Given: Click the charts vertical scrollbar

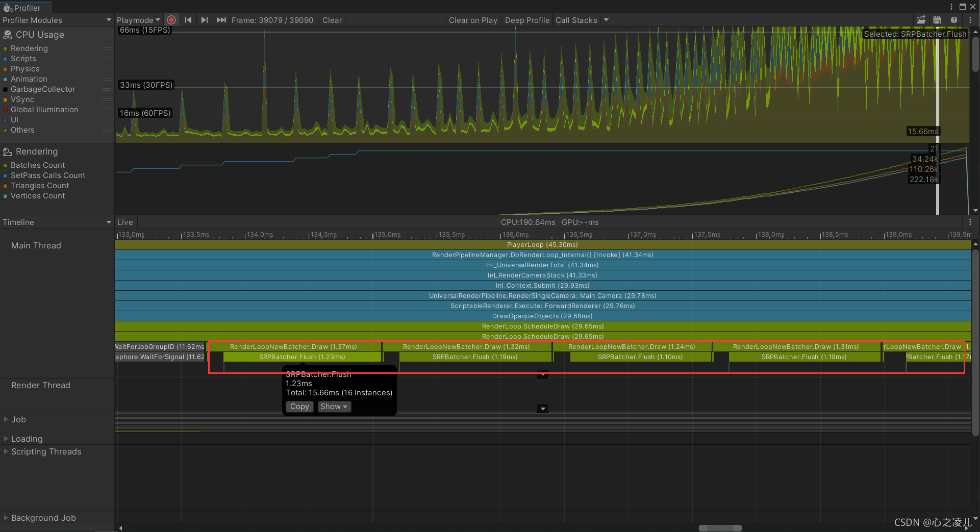Looking at the screenshot, I should click(975, 55).
